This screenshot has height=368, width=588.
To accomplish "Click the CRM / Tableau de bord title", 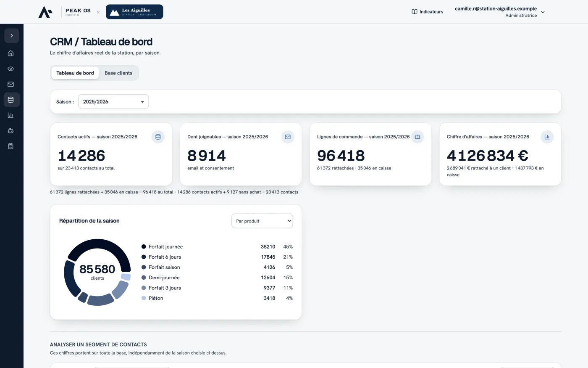I will coord(101,42).
